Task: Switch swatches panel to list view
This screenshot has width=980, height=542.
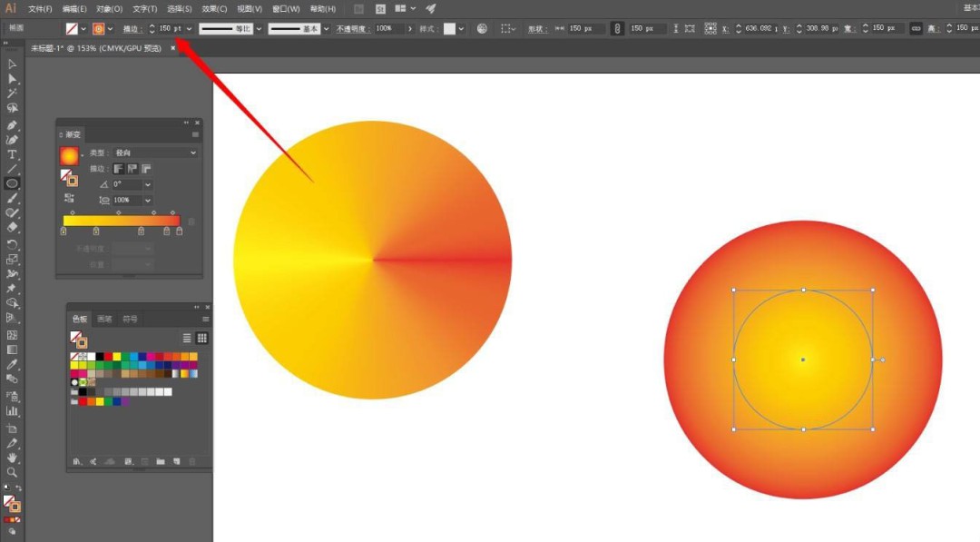Action: click(189, 338)
